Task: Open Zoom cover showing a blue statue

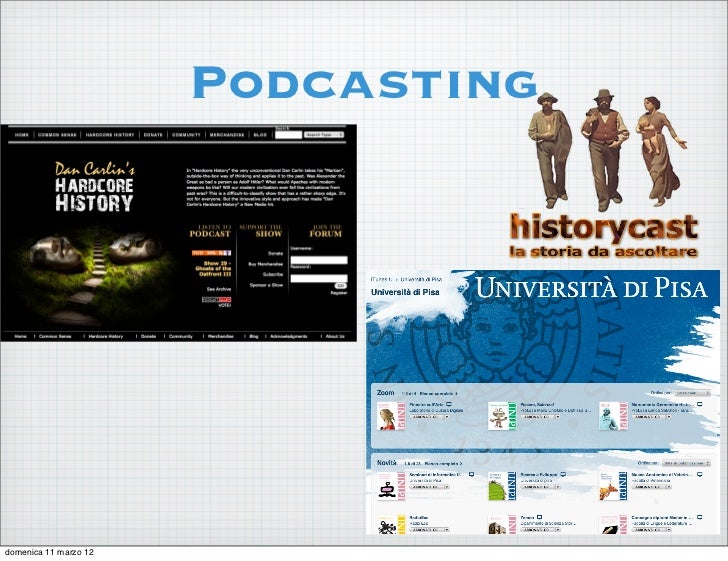Action: coord(613,416)
